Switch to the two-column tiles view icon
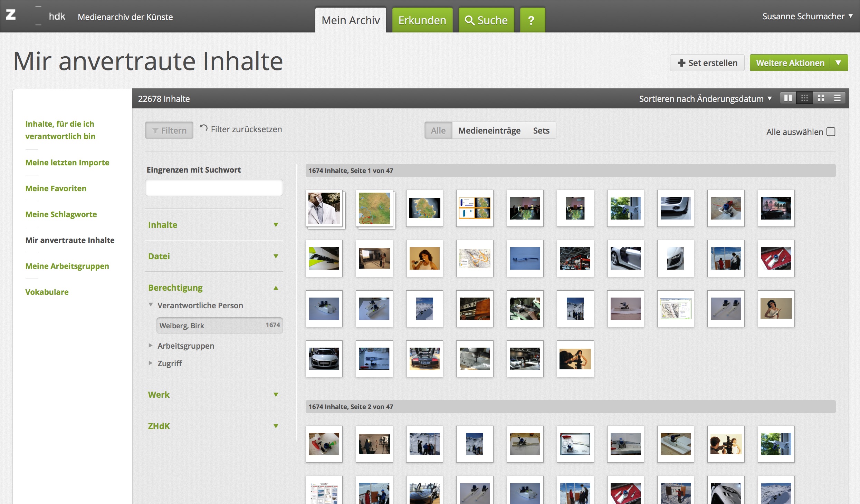Image resolution: width=860 pixels, height=504 pixels. tap(788, 98)
